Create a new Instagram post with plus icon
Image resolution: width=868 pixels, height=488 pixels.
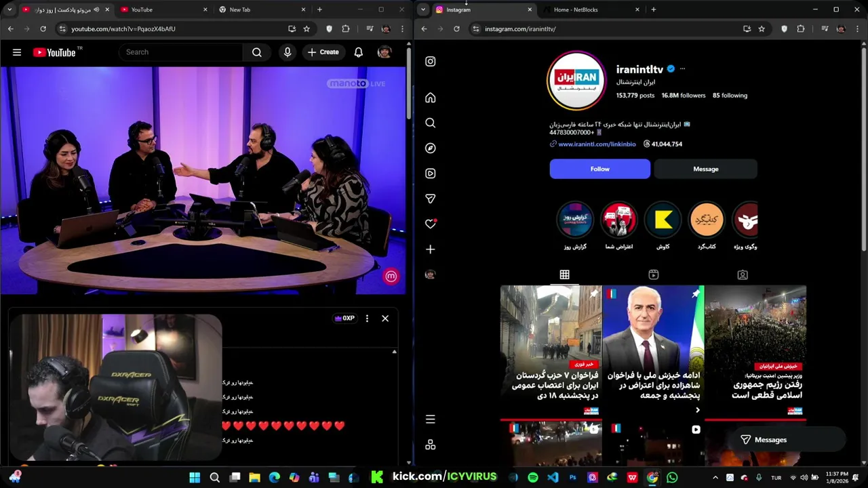tap(430, 249)
